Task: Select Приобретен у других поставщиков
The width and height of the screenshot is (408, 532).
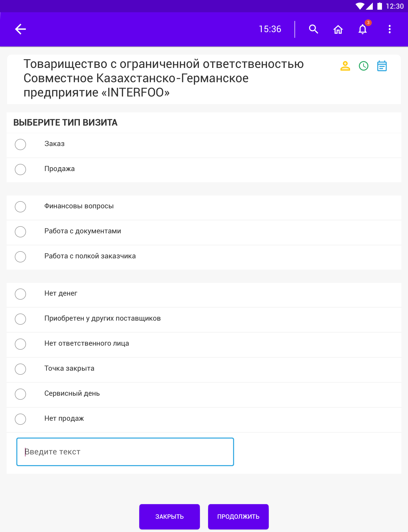Action: 20,319
